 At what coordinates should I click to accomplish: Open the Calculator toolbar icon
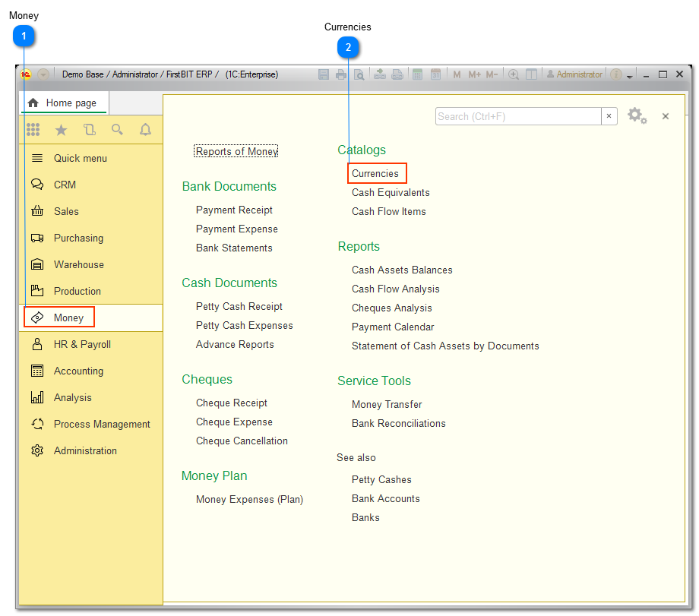(x=418, y=74)
